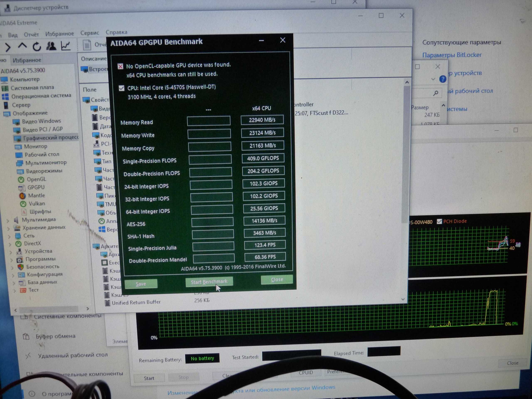Uncheck the CPU Intel Core i5-4570S checkbox

coord(122,88)
